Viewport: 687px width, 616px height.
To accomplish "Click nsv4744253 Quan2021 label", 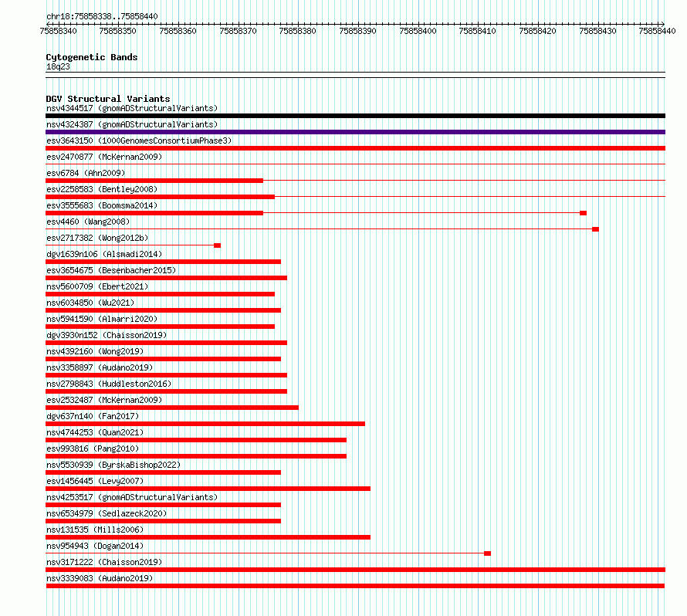I will click(x=95, y=432).
